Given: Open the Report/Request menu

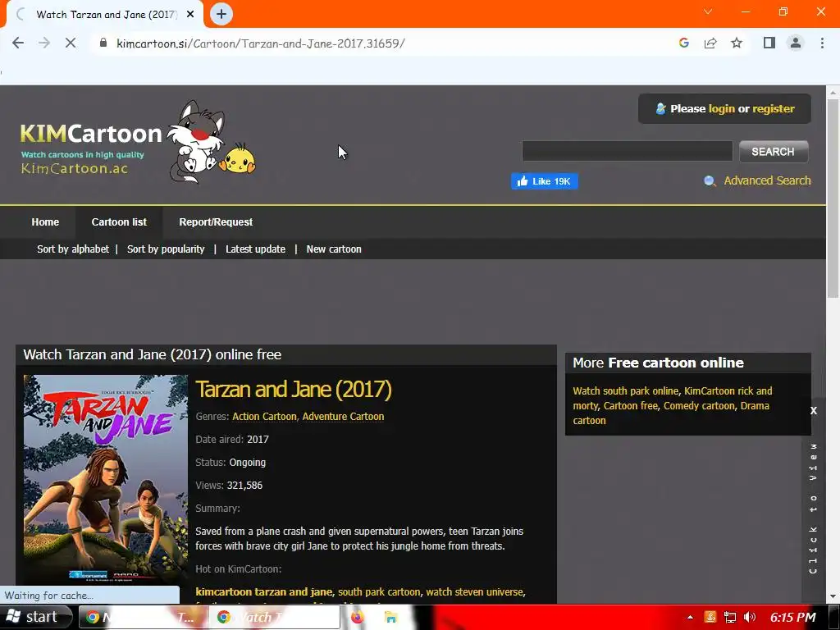Looking at the screenshot, I should tap(216, 221).
